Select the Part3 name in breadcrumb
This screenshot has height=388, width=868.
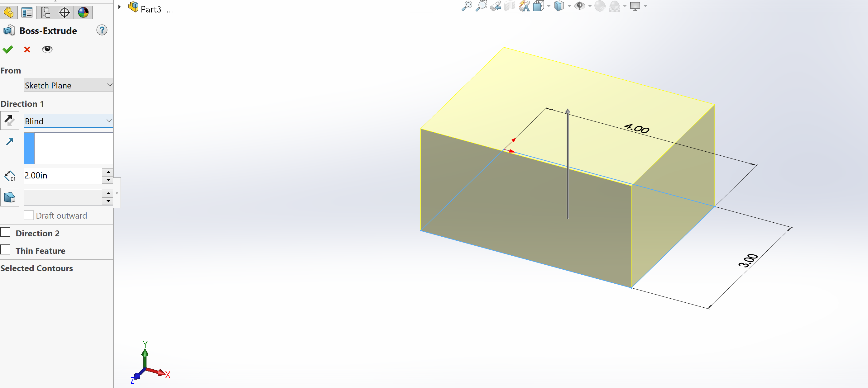[151, 9]
